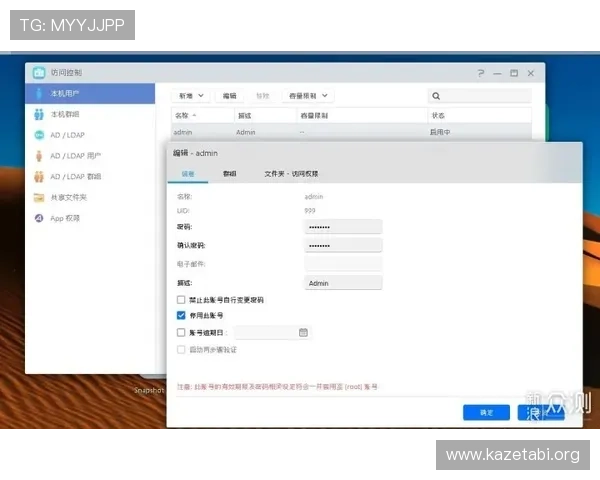Sort by the name column header
The height and width of the screenshot is (480, 600).
pyautogui.click(x=203, y=115)
